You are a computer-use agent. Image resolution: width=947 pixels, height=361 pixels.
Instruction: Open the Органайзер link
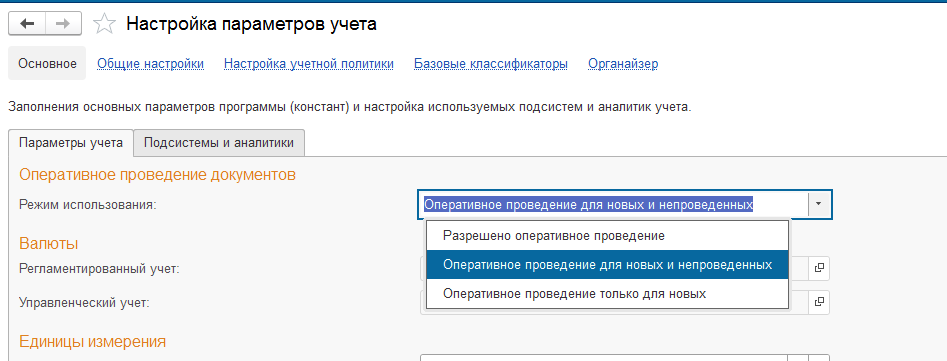623,63
